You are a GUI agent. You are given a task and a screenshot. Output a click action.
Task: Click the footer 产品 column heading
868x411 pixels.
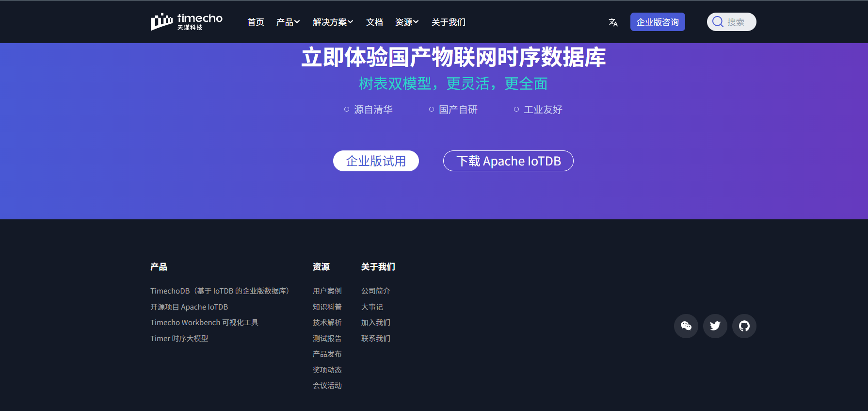click(x=159, y=267)
